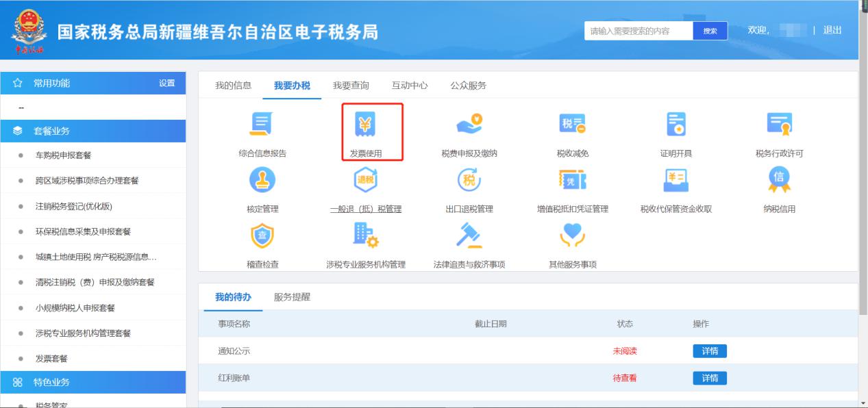
Task: Click the 未阅读 status text
Action: pyautogui.click(x=625, y=351)
